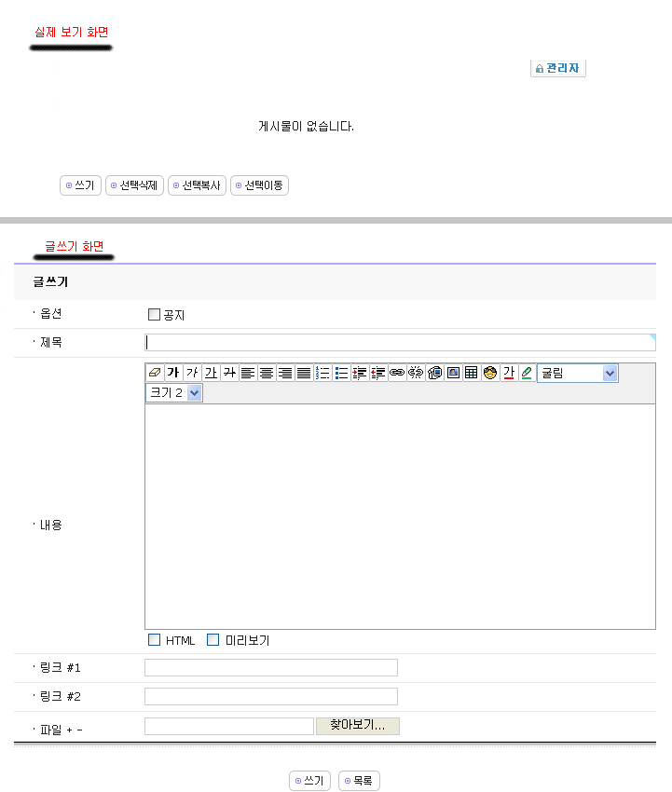The height and width of the screenshot is (792, 672).
Task: Toggle underline text in editor toolbar
Action: 211,373
